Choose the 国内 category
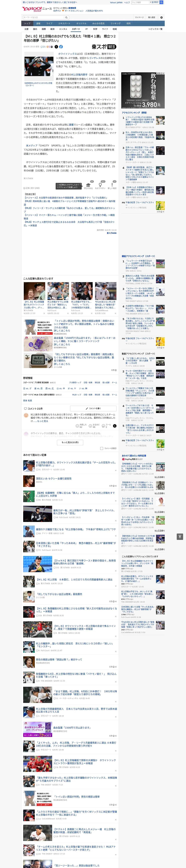The image size is (186, 868). (35, 29)
